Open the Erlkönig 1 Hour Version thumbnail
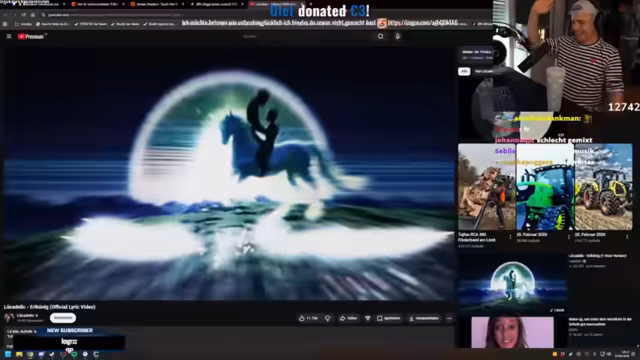This screenshot has width=640, height=360. click(x=512, y=284)
